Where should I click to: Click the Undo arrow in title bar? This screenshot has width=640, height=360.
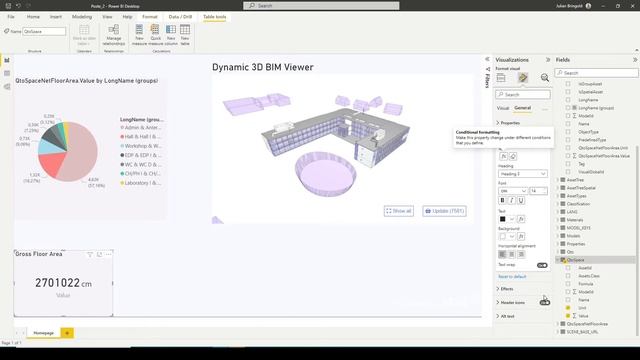[x=18, y=6]
